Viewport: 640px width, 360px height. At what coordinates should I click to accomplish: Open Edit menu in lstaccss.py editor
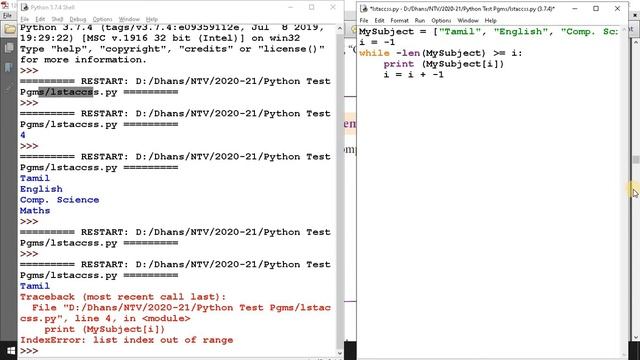click(x=379, y=20)
